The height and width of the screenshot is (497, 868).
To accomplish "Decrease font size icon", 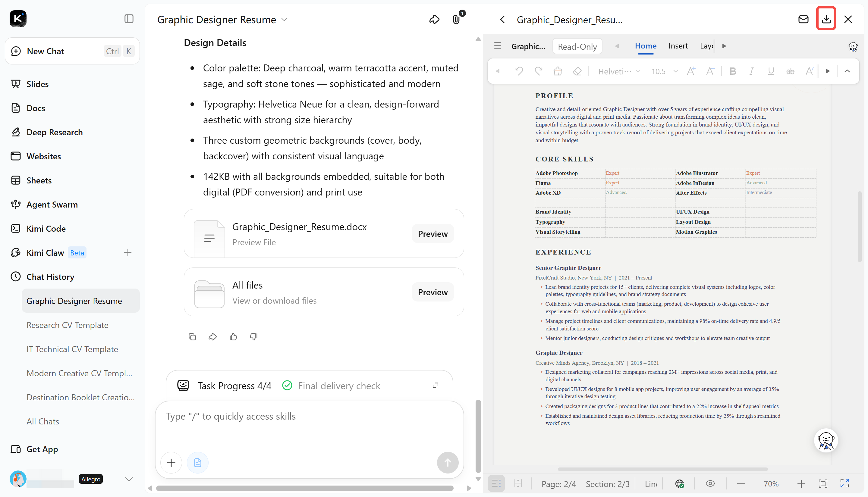I will [x=710, y=71].
